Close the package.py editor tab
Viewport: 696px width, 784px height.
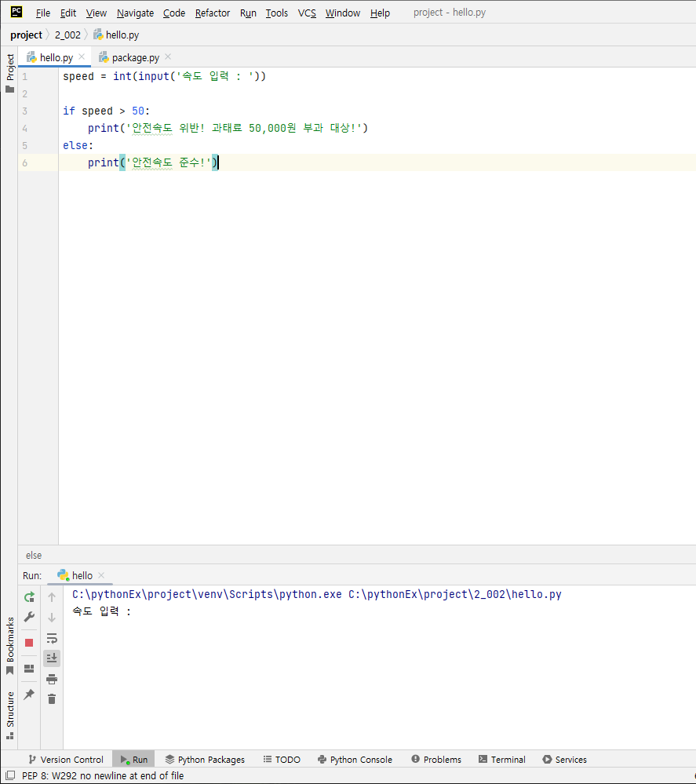tap(168, 57)
